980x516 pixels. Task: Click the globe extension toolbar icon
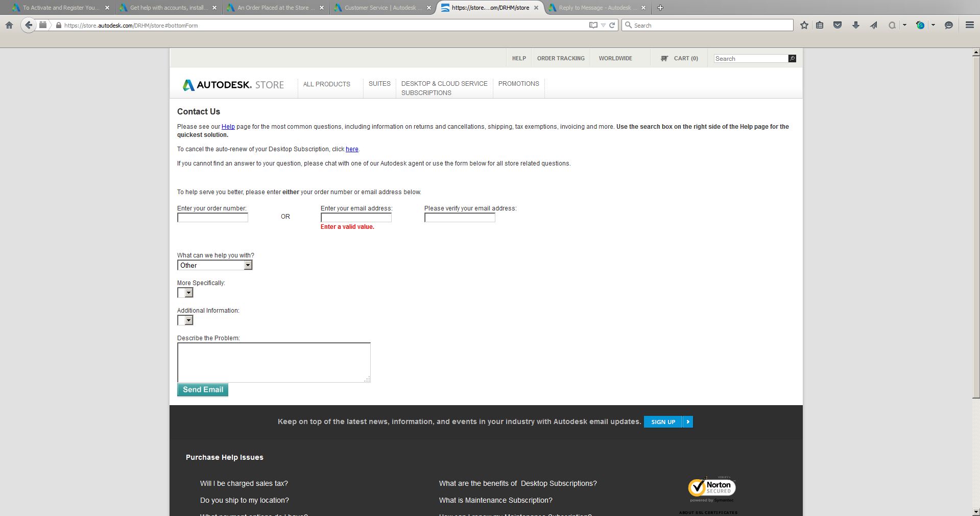coord(921,25)
